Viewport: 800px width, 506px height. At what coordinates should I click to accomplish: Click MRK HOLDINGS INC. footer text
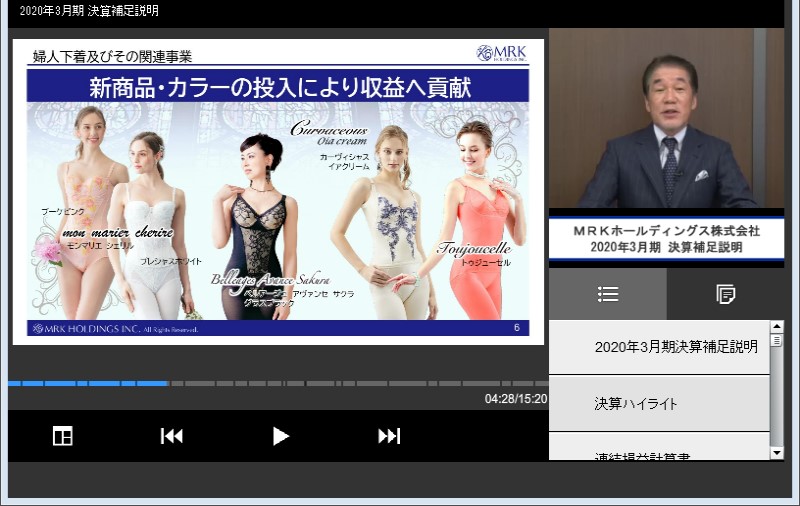116,329
